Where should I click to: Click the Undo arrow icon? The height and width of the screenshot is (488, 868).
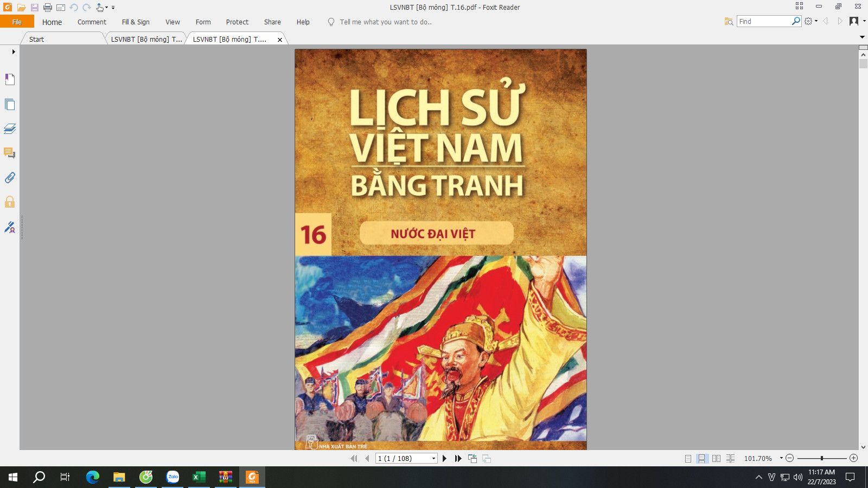pos(74,8)
